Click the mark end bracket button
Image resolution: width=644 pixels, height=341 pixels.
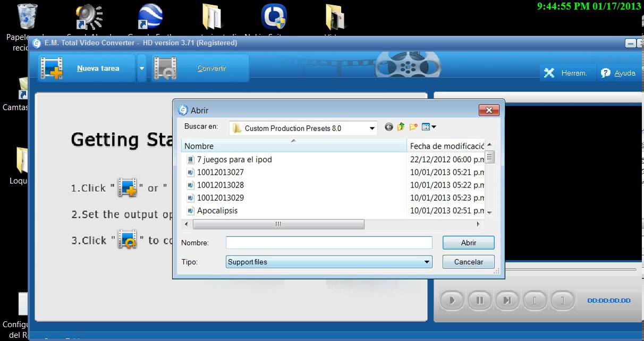tap(563, 301)
